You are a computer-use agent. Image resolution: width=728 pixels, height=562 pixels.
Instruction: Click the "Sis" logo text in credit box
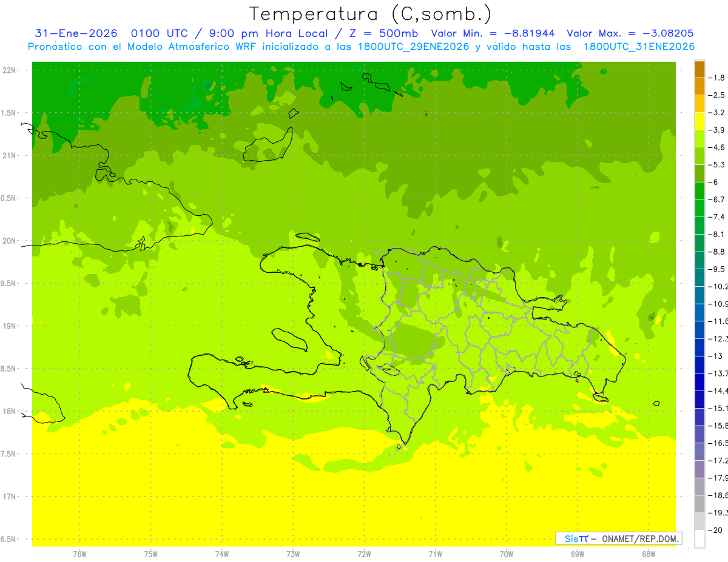571,538
